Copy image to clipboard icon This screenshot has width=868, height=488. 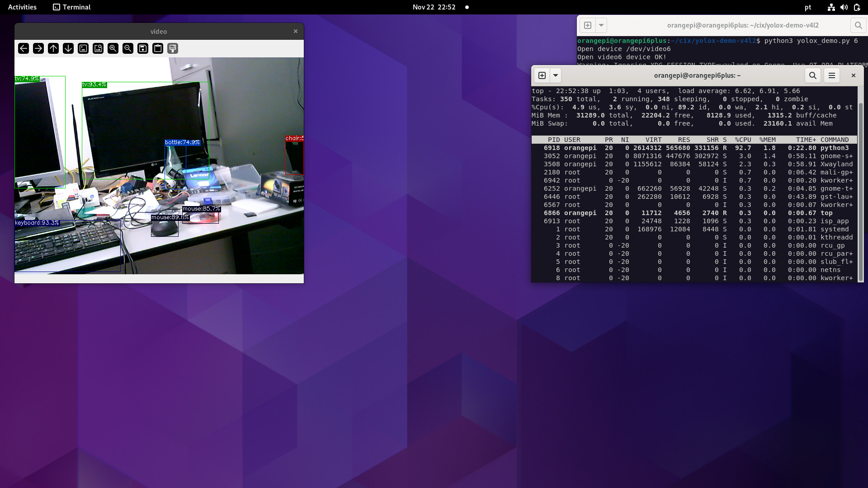point(158,48)
